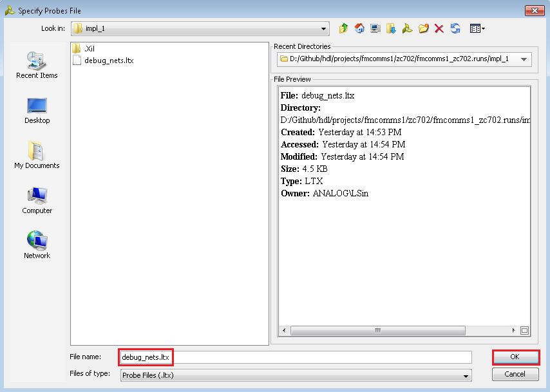The image size is (550, 392).
Task: Select debug_nets.ltx in file list
Action: [109, 61]
